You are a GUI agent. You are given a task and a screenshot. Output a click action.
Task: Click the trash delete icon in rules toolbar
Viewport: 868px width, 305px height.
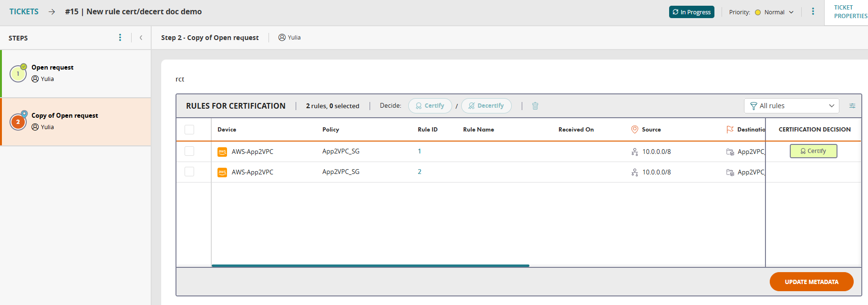point(535,106)
